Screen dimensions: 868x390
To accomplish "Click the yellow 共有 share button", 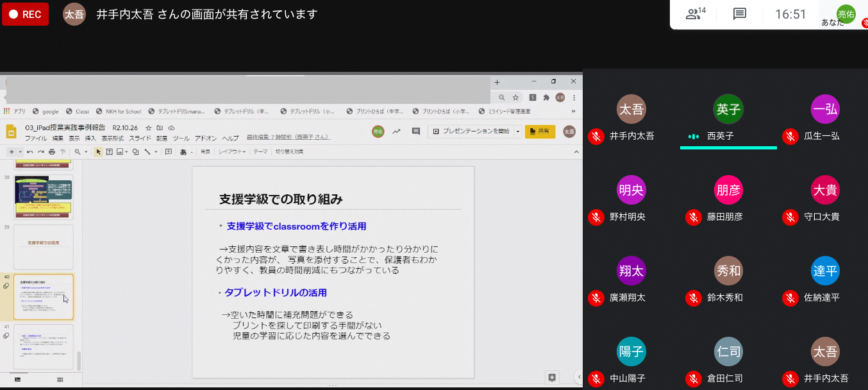I will coord(540,131).
